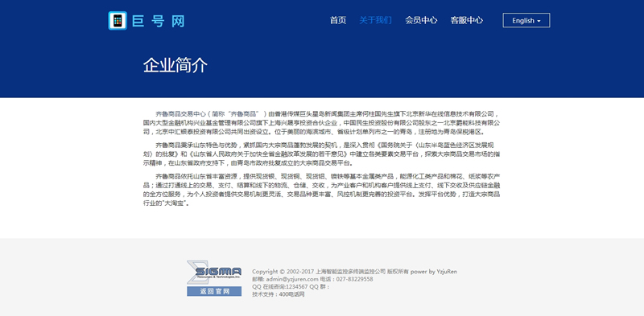The height and width of the screenshot is (316, 644).
Task: Click the Copyright 2002-2017 line
Action: (354, 271)
